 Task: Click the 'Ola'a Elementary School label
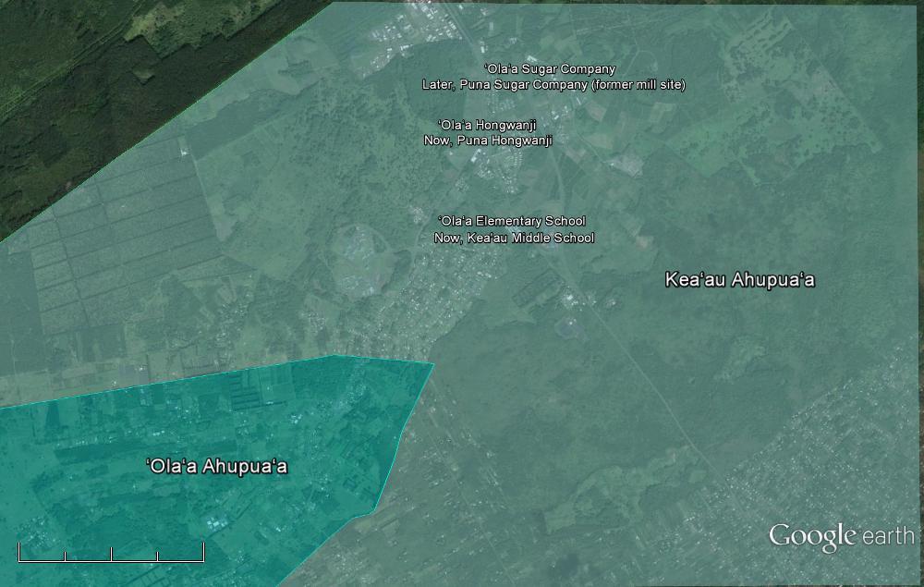[511, 221]
